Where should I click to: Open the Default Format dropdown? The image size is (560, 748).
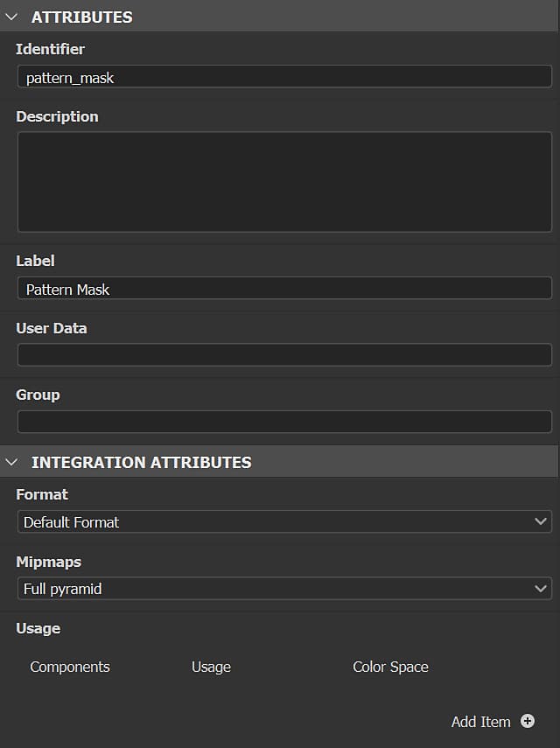[x=271, y=521]
